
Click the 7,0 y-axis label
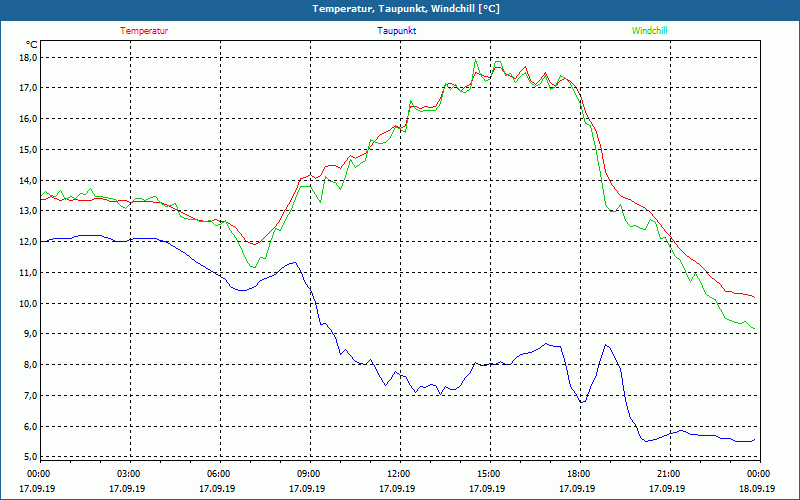[31, 395]
